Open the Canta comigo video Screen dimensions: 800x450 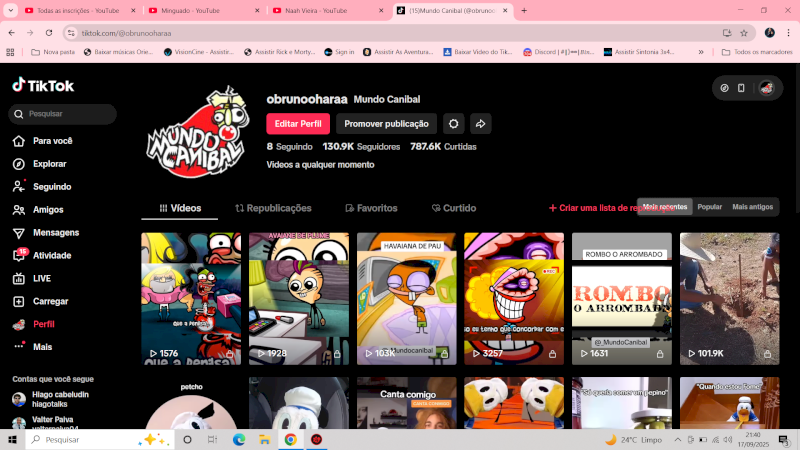click(x=407, y=403)
